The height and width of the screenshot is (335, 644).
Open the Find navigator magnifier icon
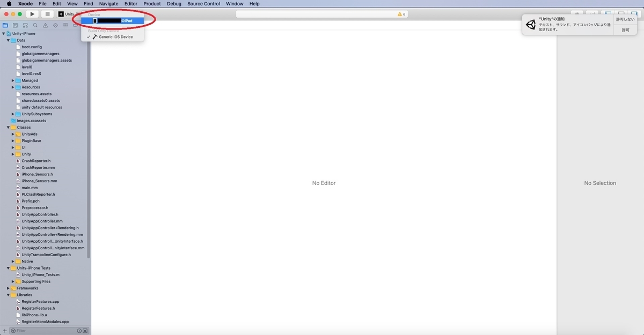pyautogui.click(x=35, y=25)
